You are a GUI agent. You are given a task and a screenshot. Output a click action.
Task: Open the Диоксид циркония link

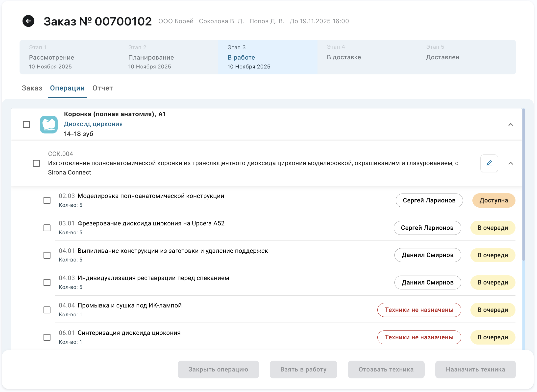point(93,124)
